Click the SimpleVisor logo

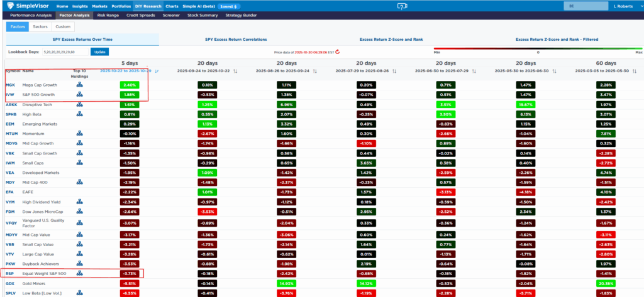click(24, 6)
